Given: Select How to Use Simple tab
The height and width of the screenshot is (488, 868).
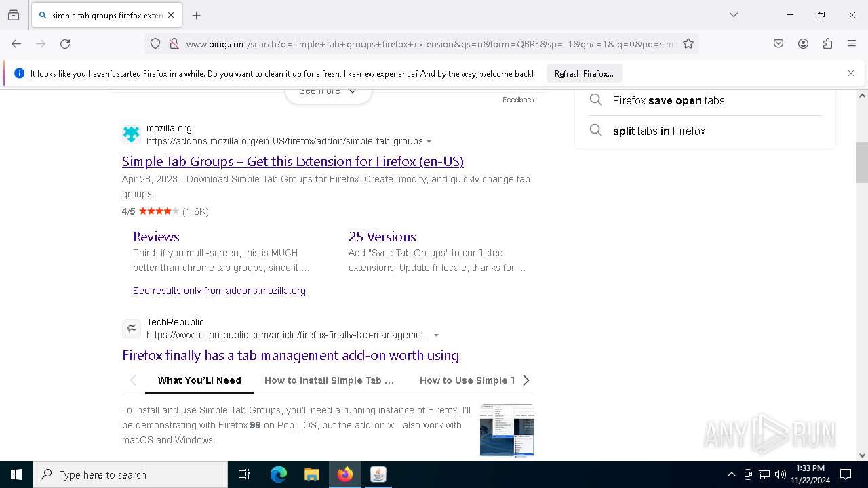Looking at the screenshot, I should pos(467,380).
